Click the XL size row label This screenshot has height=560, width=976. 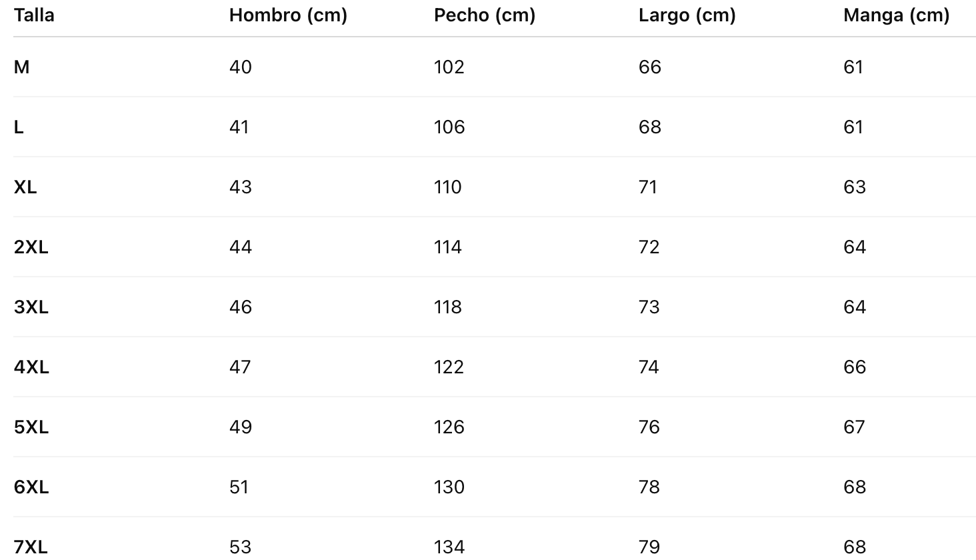(25, 187)
